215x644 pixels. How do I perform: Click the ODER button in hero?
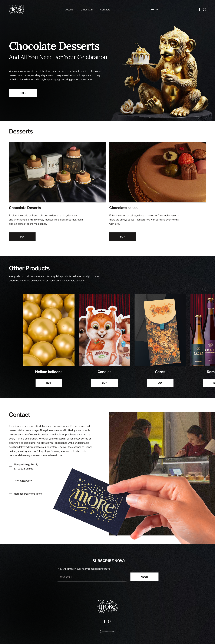point(23,93)
